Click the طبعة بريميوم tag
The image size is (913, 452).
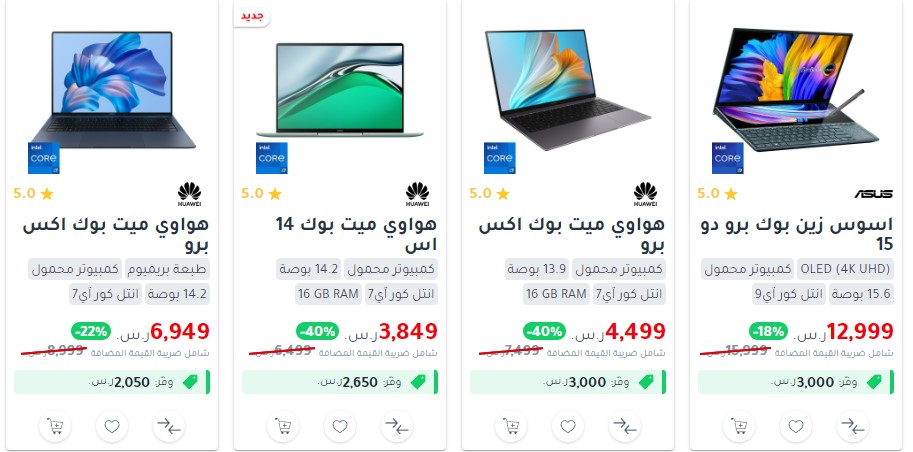coord(167,269)
